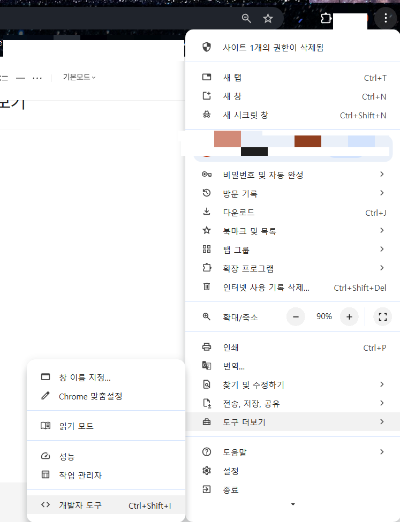Click the 90% zoom level value
The width and height of the screenshot is (400, 522).
click(324, 316)
